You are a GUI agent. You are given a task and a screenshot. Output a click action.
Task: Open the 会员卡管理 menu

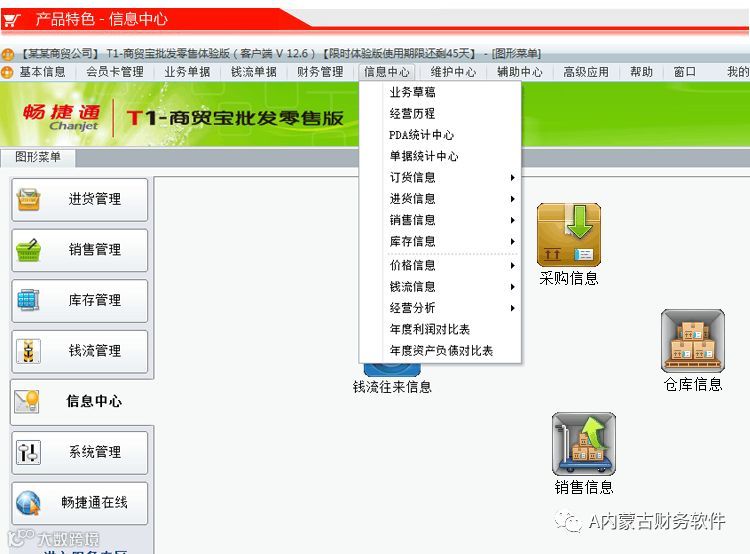[x=115, y=72]
